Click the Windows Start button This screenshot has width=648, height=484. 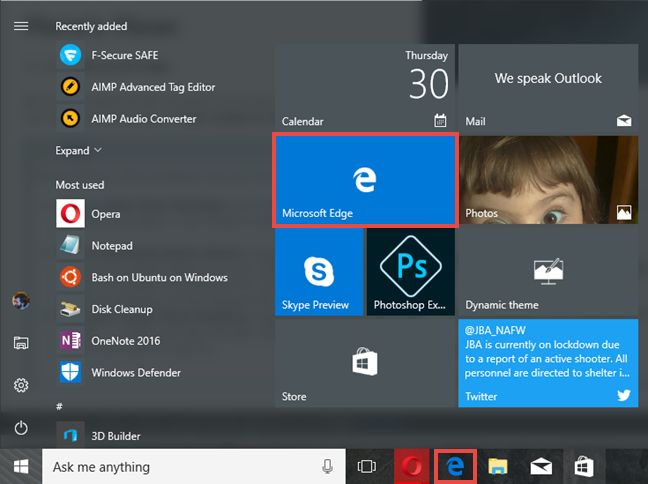pos(21,467)
